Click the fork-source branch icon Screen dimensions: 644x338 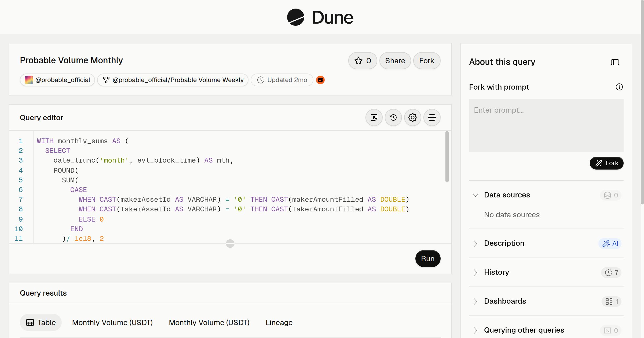106,80
